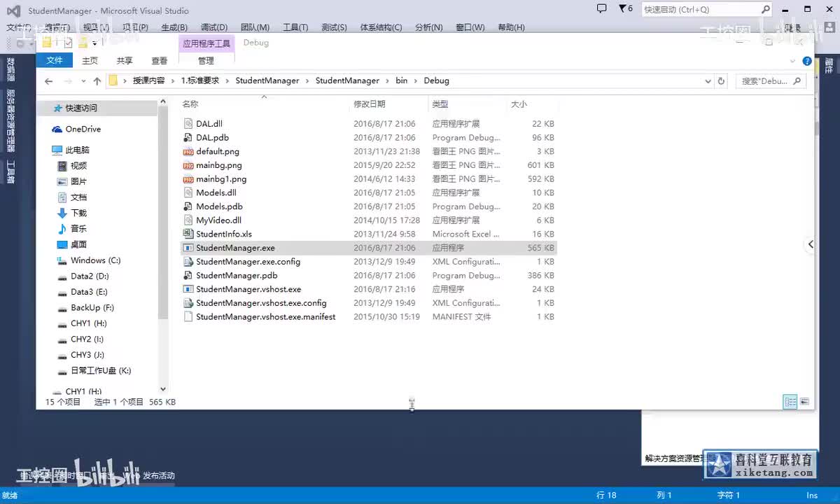
Task: Open Visual Studio notifications flag icon
Action: pyautogui.click(x=623, y=8)
